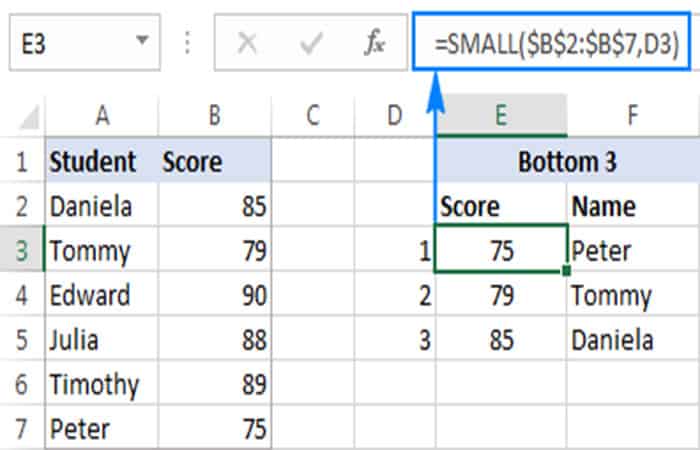Viewport: 700px width, 450px height.
Task: Click the score 79 cell in column B
Action: (215, 249)
